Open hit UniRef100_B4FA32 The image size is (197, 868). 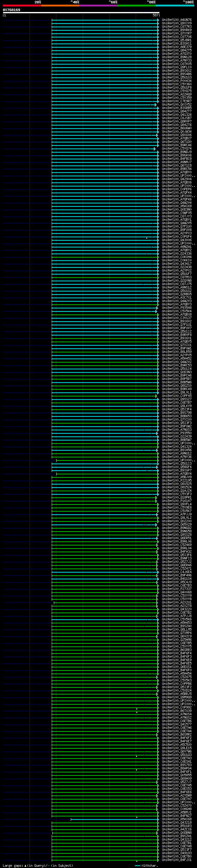click(x=177, y=551)
